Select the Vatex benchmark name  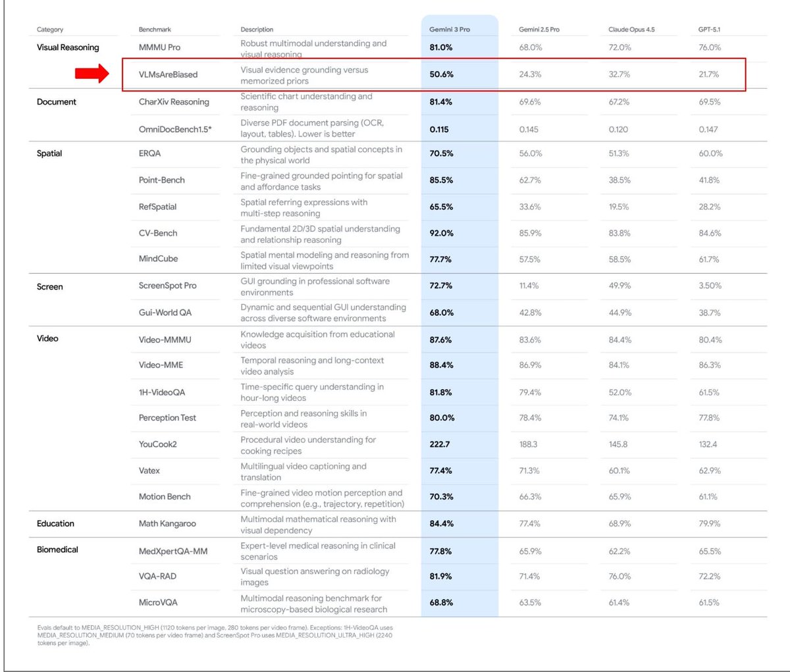tap(149, 471)
